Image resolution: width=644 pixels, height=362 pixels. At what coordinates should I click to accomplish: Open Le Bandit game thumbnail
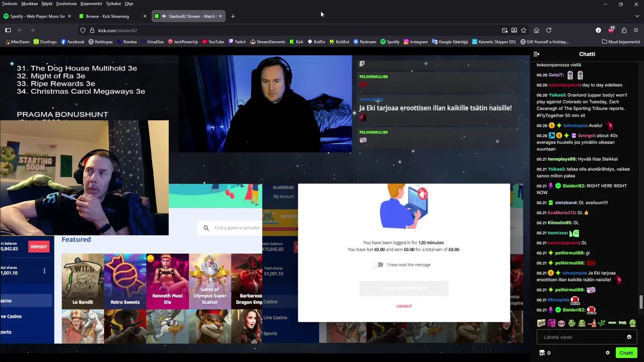pos(83,281)
